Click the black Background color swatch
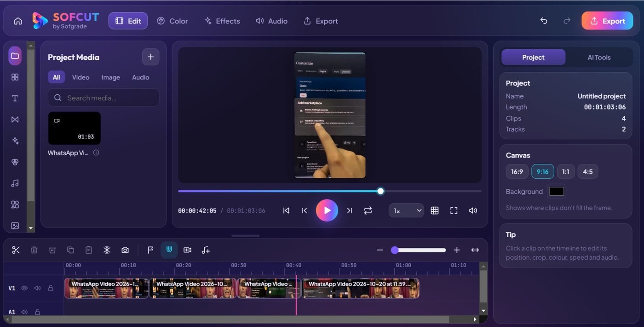 click(557, 191)
